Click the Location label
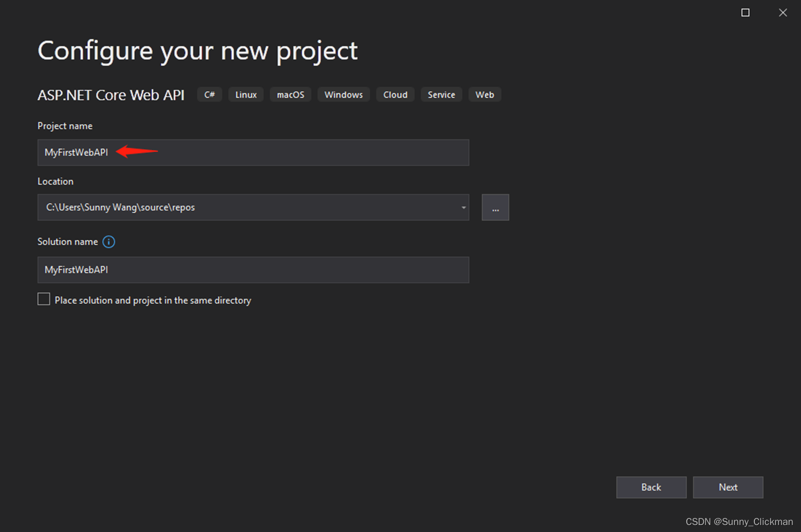The height and width of the screenshot is (532, 801). (56, 181)
